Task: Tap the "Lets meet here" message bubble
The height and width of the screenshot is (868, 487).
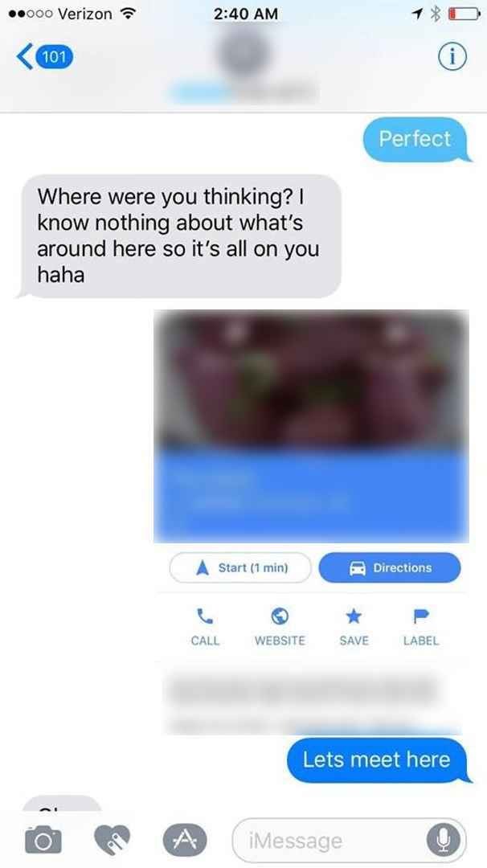Action: pos(377,759)
